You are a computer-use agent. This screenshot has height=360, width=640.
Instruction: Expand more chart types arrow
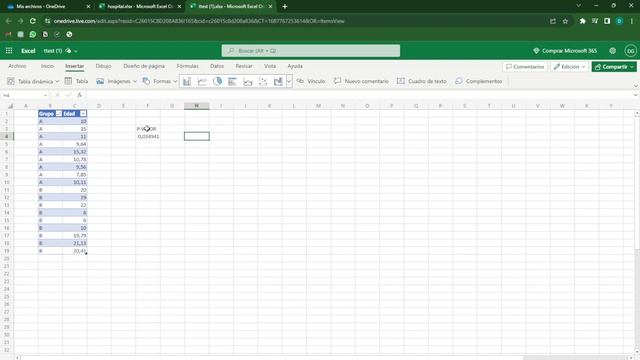coord(289,81)
